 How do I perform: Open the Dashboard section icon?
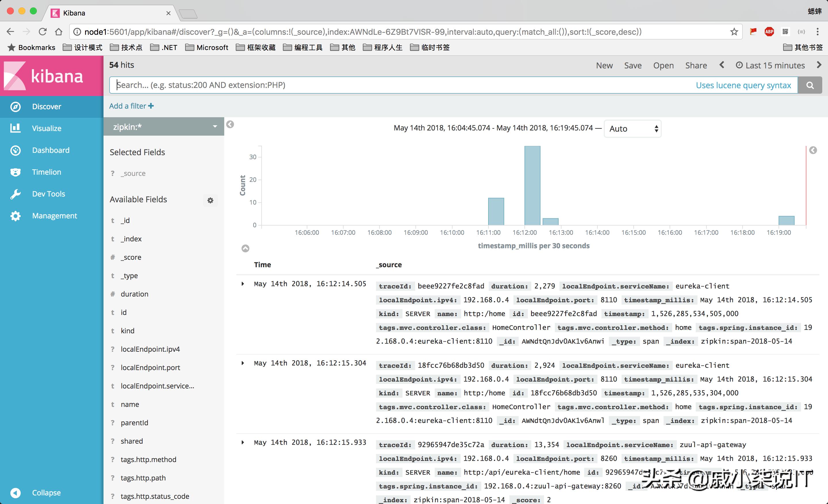click(x=16, y=150)
